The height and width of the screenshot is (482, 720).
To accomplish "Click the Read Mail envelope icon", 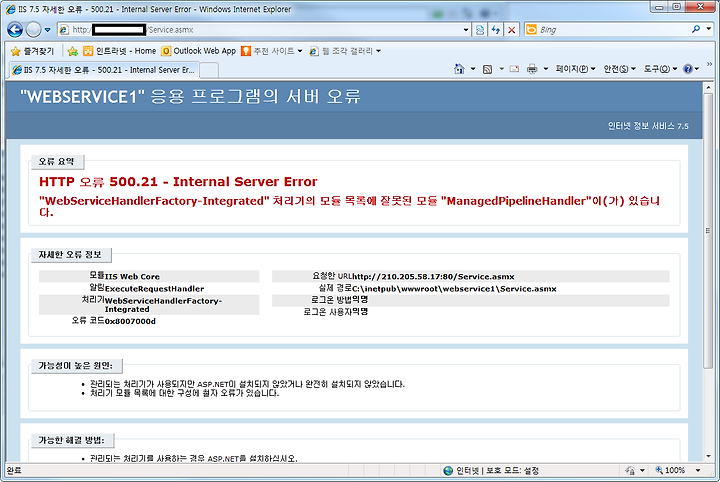I will coord(515,69).
